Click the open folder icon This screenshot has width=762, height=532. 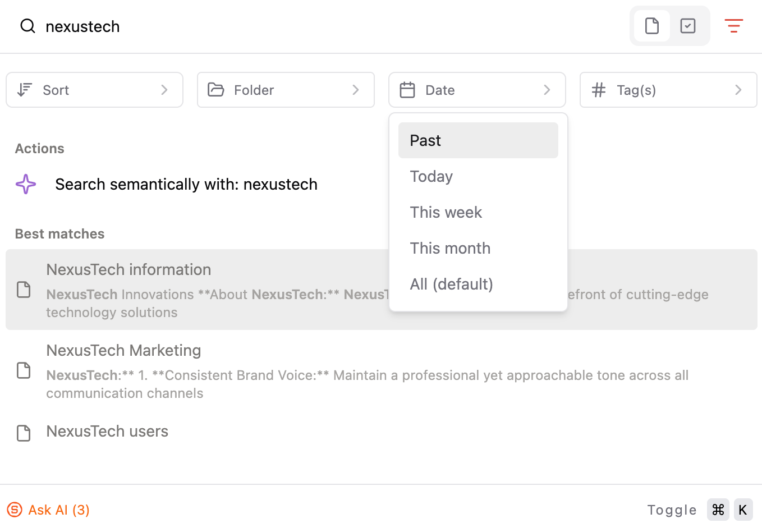point(216,90)
